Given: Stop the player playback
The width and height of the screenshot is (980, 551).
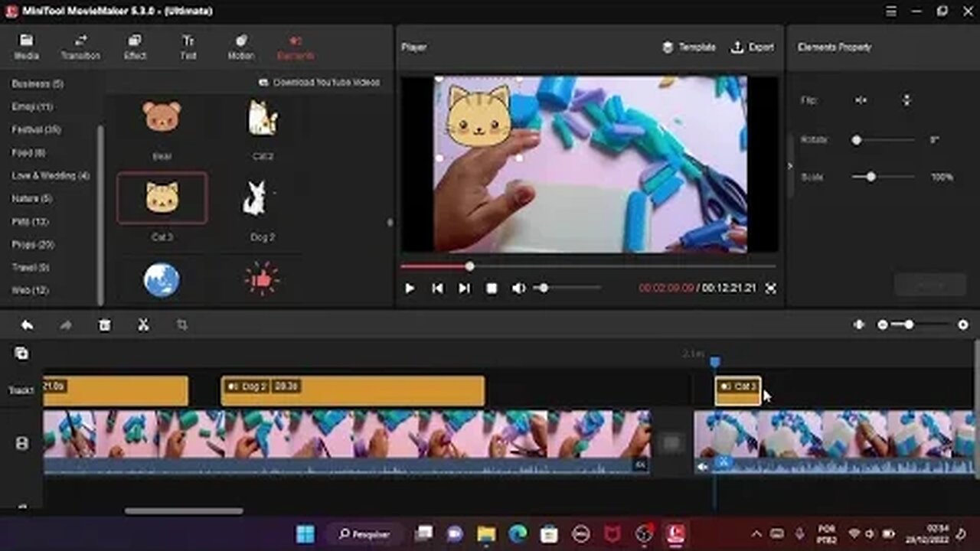Looking at the screenshot, I should point(492,288).
